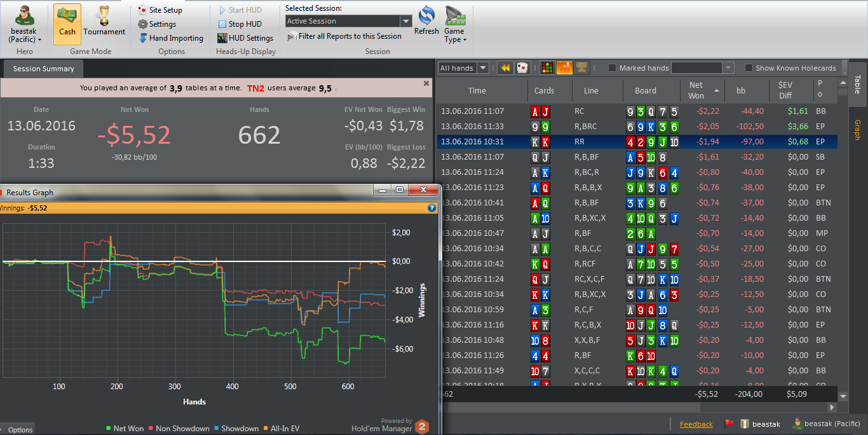Image resolution: width=868 pixels, height=435 pixels.
Task: Open the Feedback link
Action: pyautogui.click(x=696, y=424)
